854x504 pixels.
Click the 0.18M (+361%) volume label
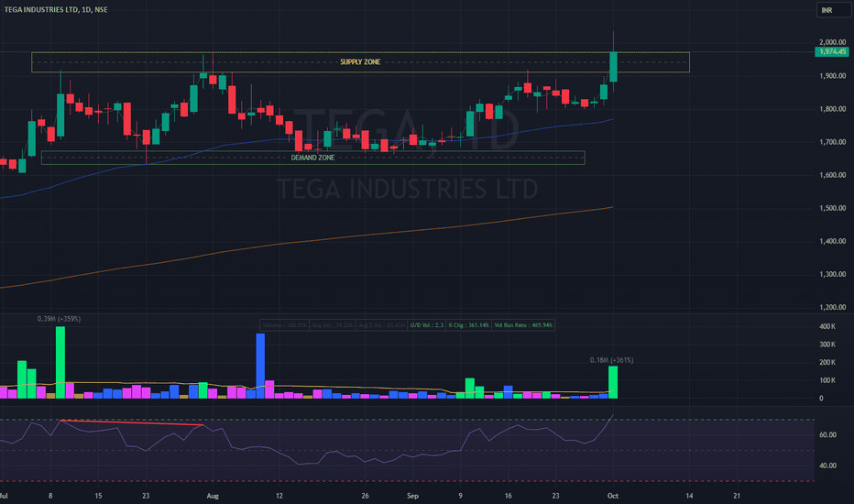[x=611, y=360]
